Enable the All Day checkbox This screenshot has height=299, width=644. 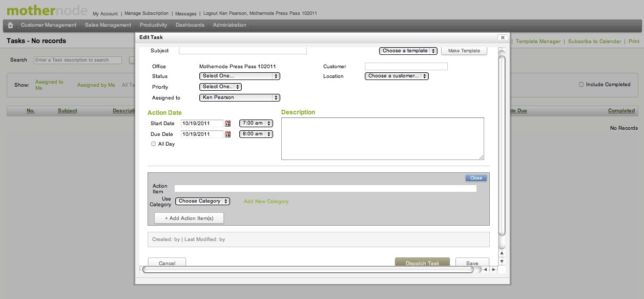[x=153, y=144]
